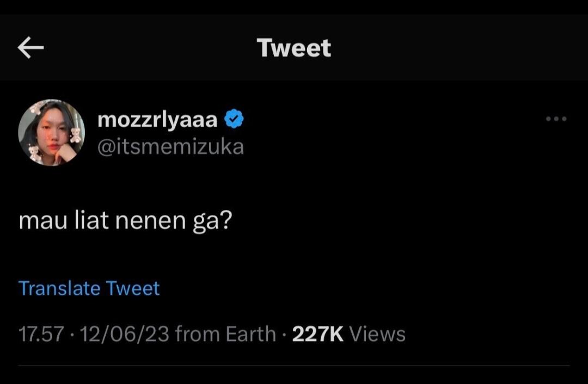Click the "Tweet" header title

tap(294, 48)
